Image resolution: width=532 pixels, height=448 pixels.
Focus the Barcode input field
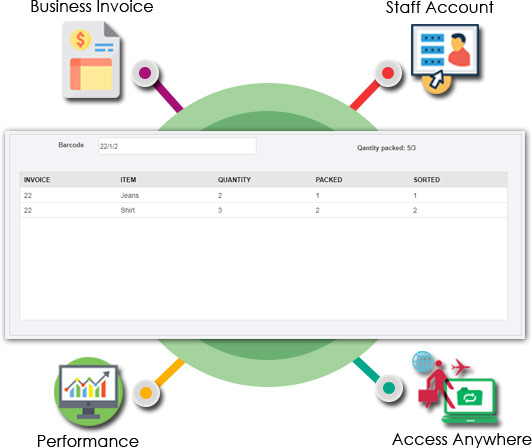pos(177,146)
